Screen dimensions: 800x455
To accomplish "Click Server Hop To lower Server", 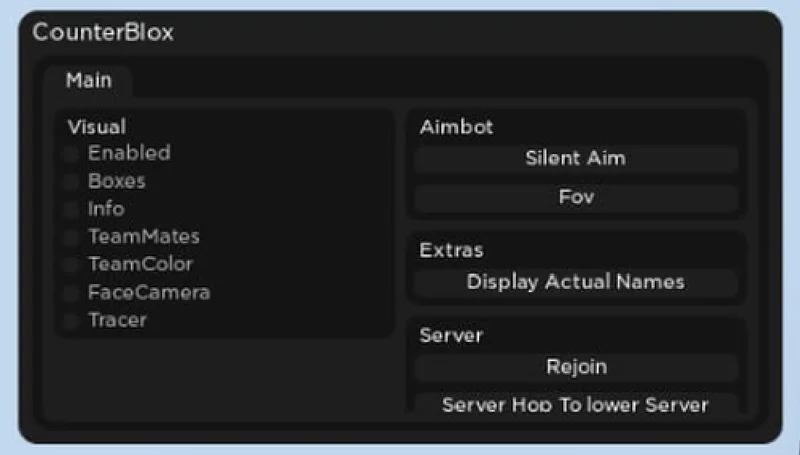I will click(x=576, y=403).
